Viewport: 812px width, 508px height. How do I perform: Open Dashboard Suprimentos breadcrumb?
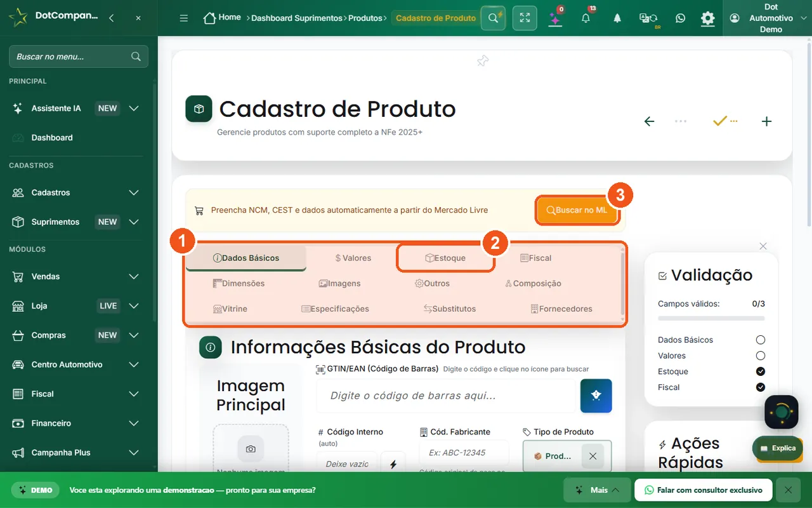pos(297,18)
